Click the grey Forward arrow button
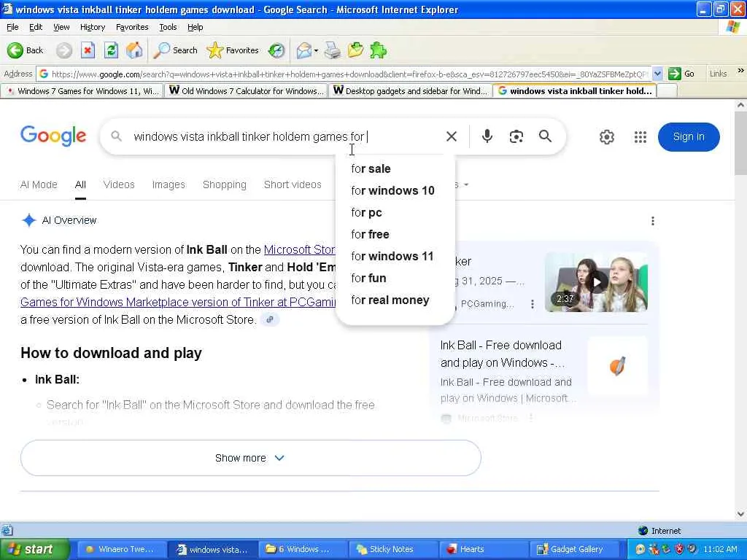The image size is (747, 560). 64,50
